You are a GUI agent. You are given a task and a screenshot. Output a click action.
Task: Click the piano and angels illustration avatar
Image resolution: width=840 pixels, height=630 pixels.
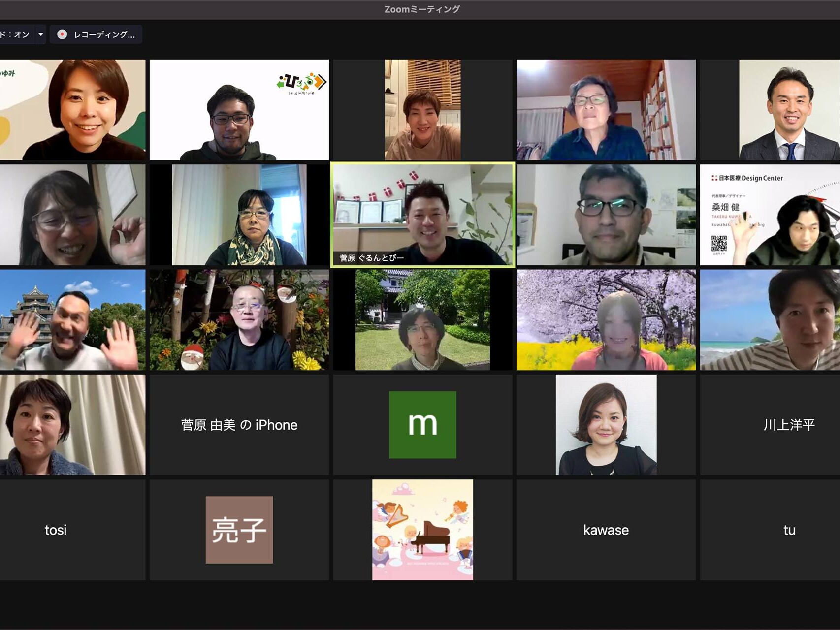coord(422,530)
